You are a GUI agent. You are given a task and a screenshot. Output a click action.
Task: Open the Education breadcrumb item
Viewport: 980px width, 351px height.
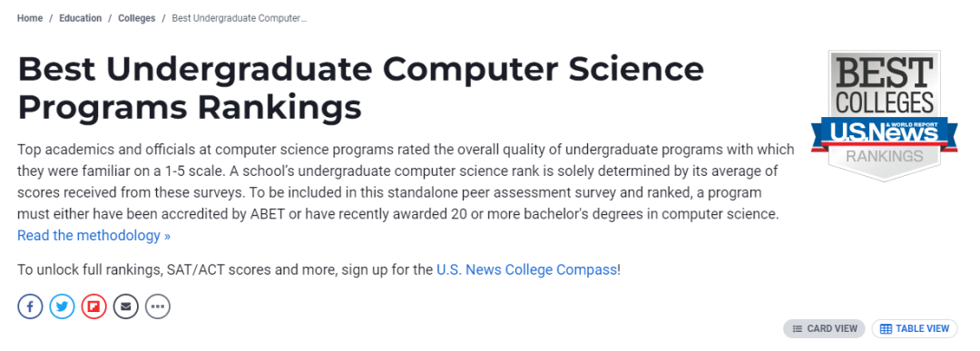tap(80, 18)
